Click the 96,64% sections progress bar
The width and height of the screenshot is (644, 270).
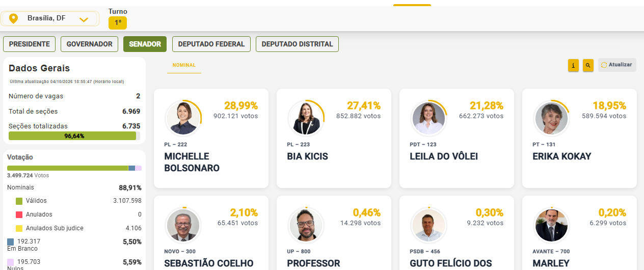click(x=74, y=136)
